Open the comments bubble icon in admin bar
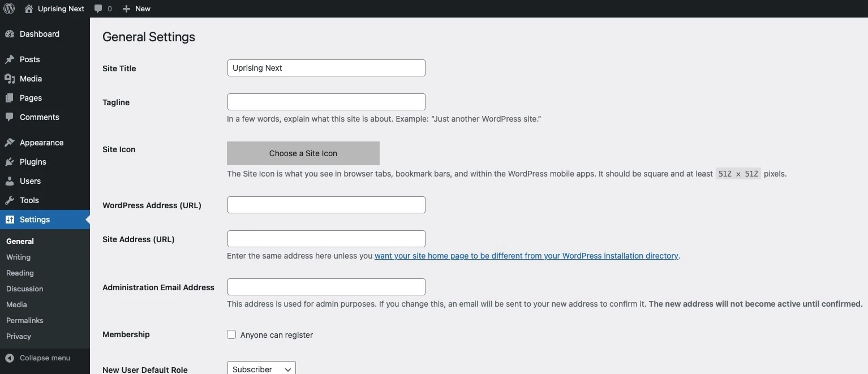This screenshot has height=374, width=868. click(x=98, y=9)
